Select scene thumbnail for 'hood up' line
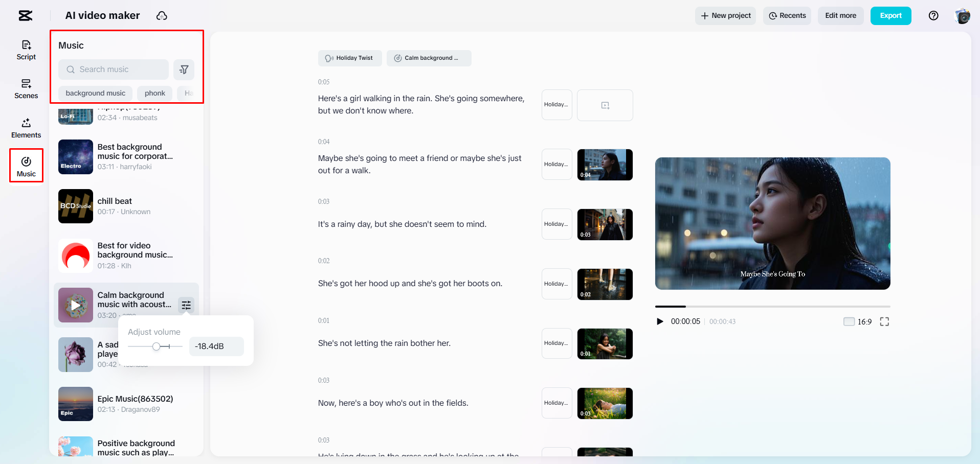 [605, 284]
